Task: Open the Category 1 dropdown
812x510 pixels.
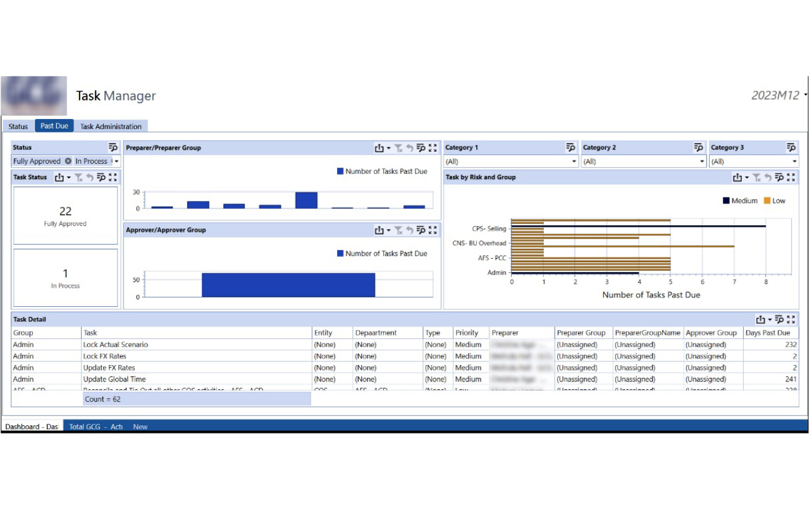Action: coord(574,162)
